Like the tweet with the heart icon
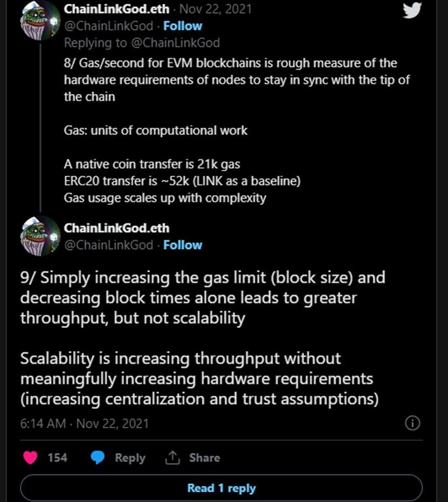448x502 pixels. [x=31, y=458]
